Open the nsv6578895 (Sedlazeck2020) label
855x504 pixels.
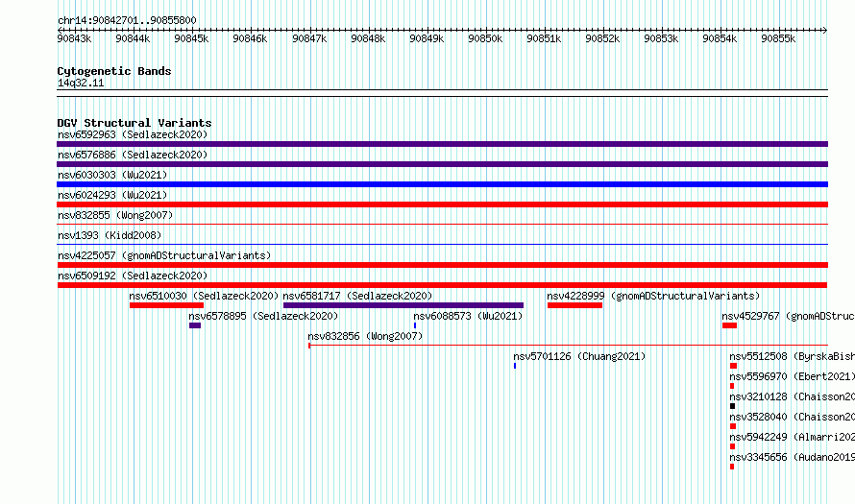(x=263, y=316)
